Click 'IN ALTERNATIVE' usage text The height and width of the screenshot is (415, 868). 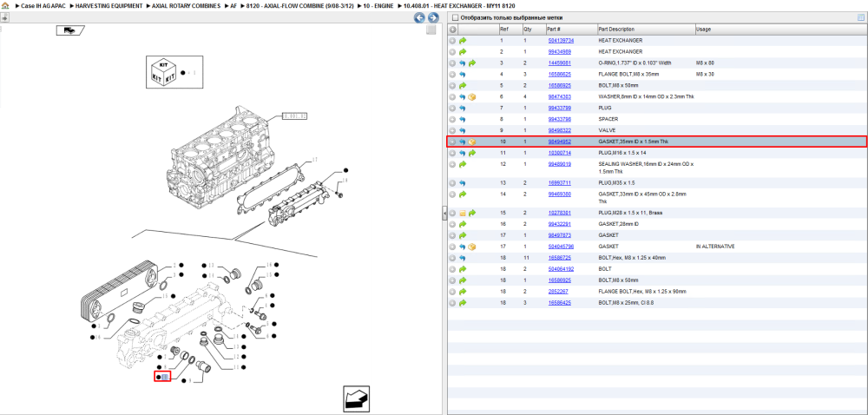(x=715, y=247)
